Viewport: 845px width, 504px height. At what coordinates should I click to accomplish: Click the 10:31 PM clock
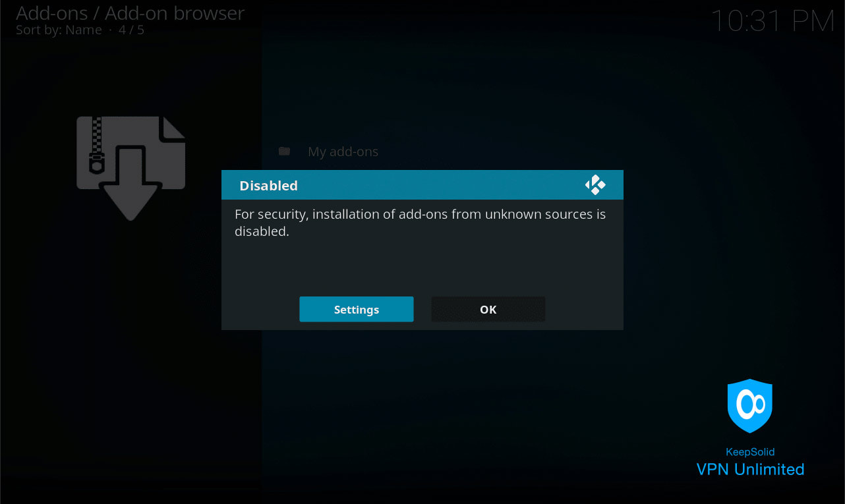772,21
